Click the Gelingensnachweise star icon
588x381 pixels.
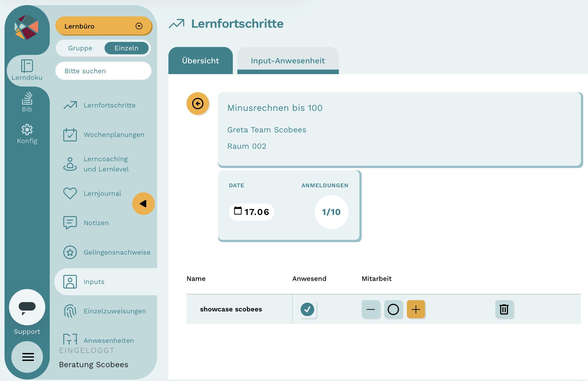coord(70,252)
